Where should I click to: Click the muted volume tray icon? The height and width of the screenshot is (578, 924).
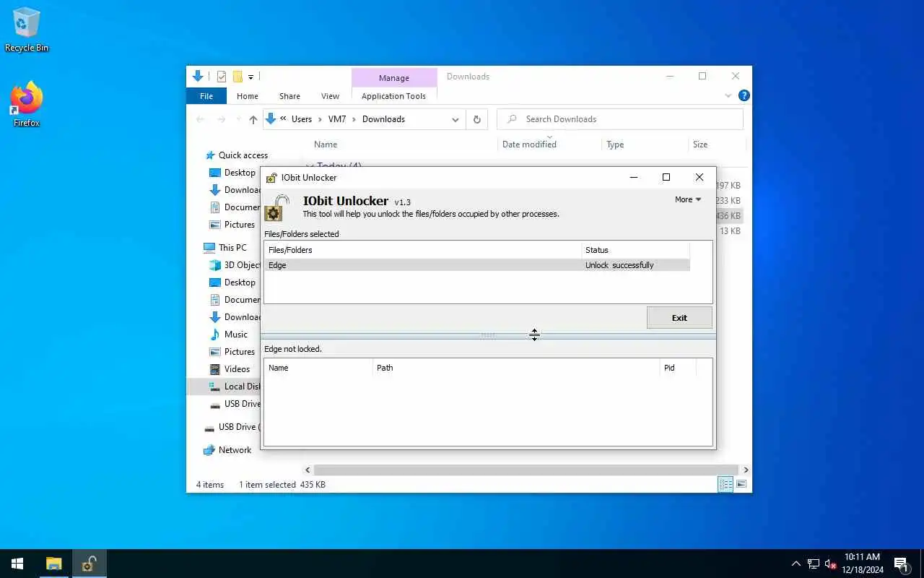[x=831, y=564]
